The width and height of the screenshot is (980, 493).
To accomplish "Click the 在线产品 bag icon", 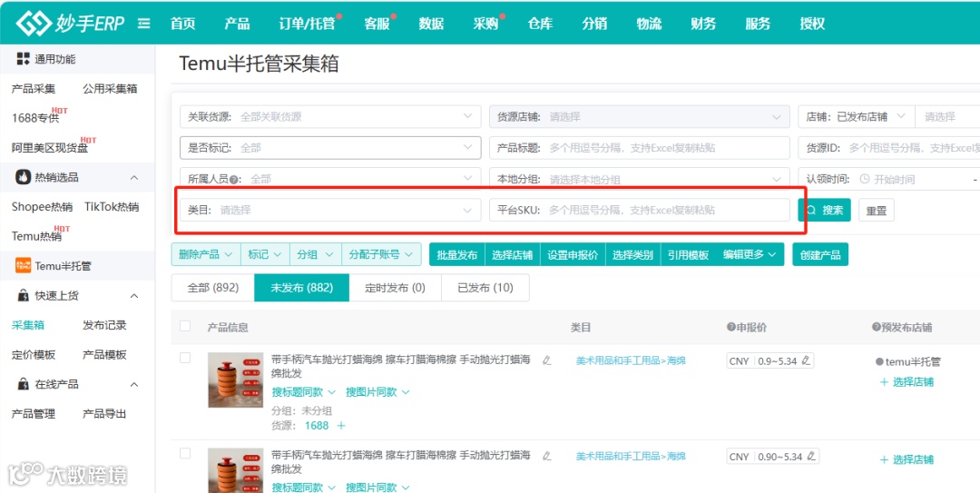I will pyautogui.click(x=23, y=384).
